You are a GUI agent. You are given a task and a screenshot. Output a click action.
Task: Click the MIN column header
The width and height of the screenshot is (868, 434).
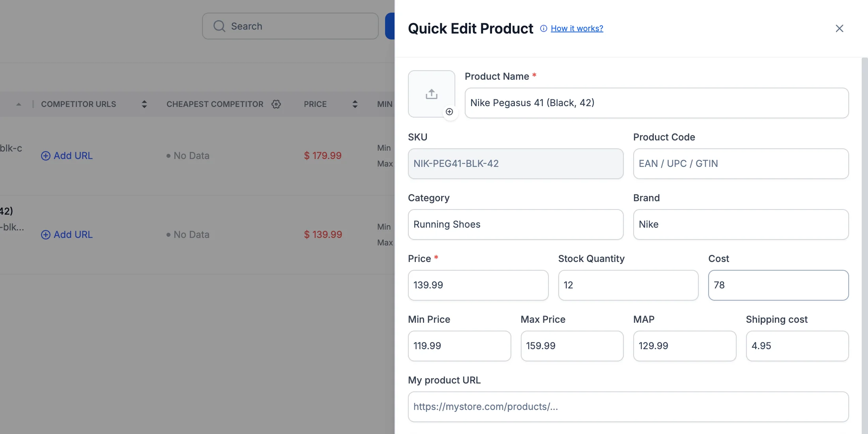385,104
